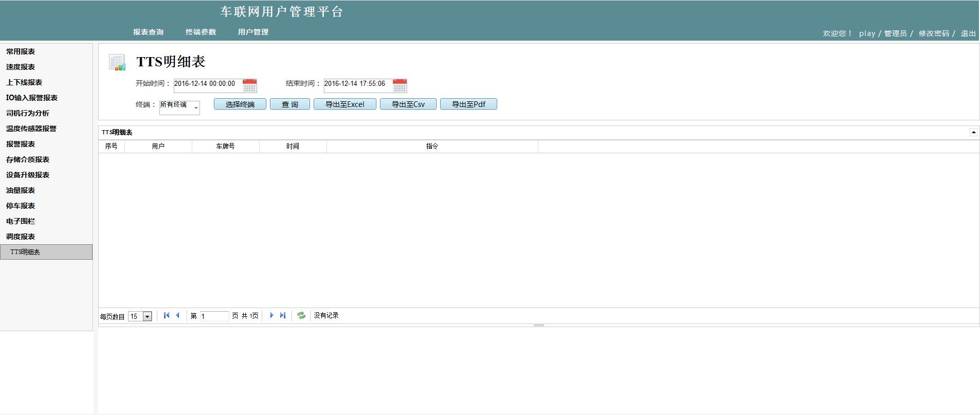Image resolution: width=980 pixels, height=415 pixels.
Task: Click the 查询 button
Action: (290, 104)
